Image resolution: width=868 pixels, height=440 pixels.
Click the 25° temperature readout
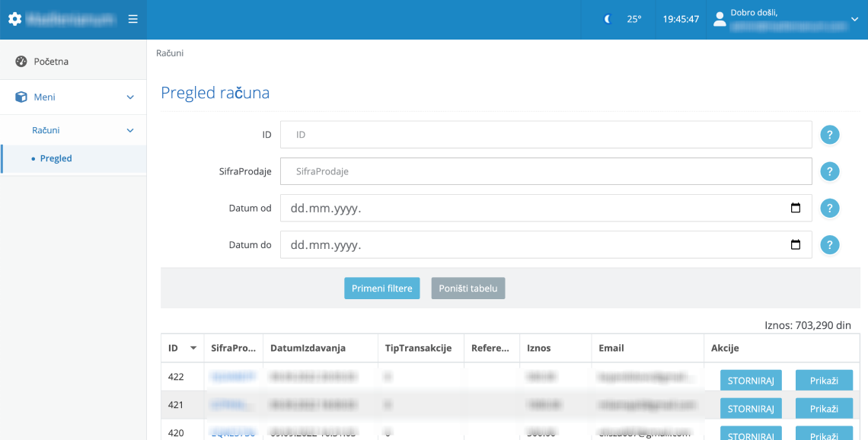pos(634,19)
